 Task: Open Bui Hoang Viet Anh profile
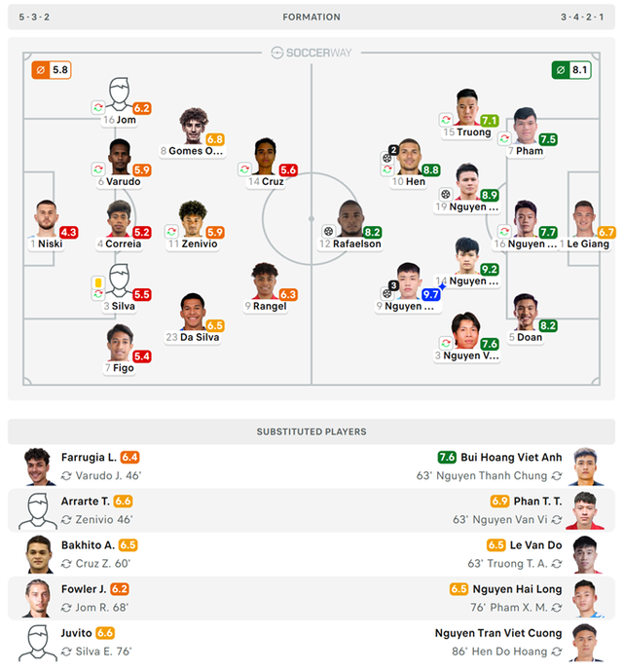coord(511,458)
